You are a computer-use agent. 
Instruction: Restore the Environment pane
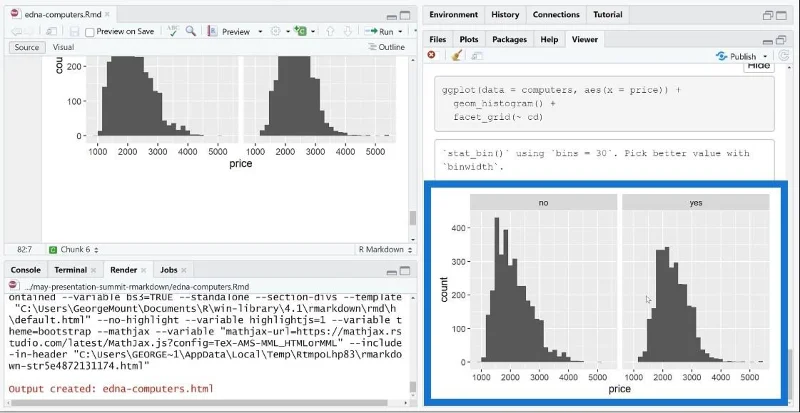coord(768,15)
